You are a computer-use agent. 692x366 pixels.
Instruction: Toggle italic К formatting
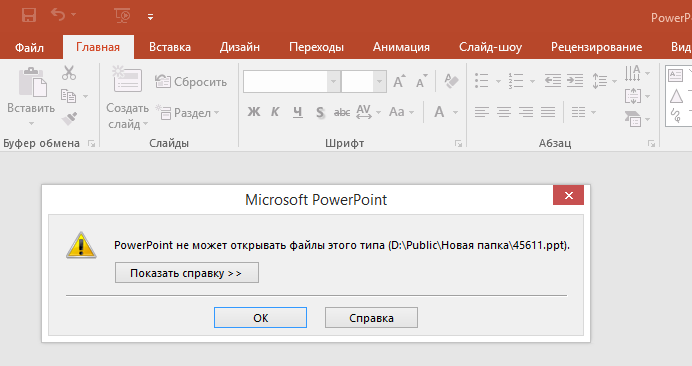275,112
